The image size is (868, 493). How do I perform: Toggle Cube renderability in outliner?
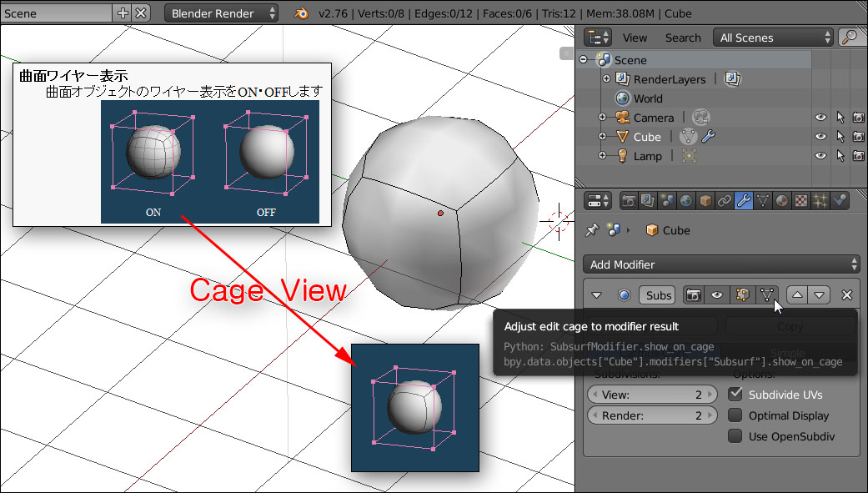tap(859, 136)
